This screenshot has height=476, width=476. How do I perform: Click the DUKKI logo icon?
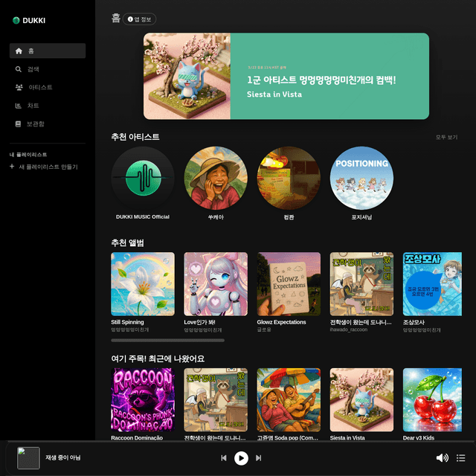click(16, 21)
